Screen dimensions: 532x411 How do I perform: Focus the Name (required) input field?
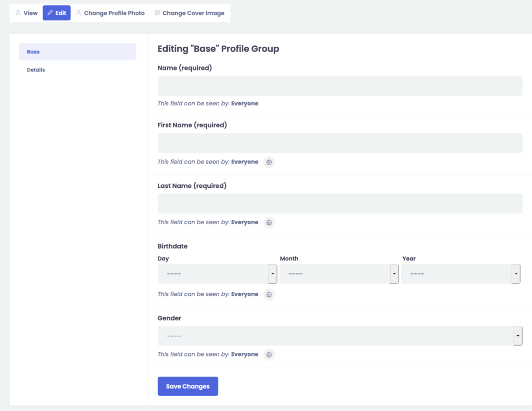[340, 86]
